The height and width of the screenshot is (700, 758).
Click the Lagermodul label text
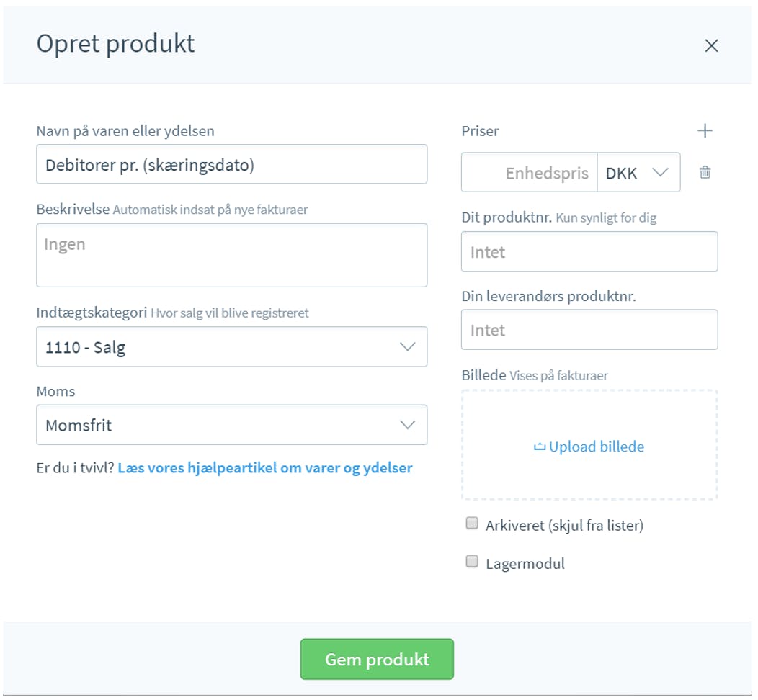525,564
